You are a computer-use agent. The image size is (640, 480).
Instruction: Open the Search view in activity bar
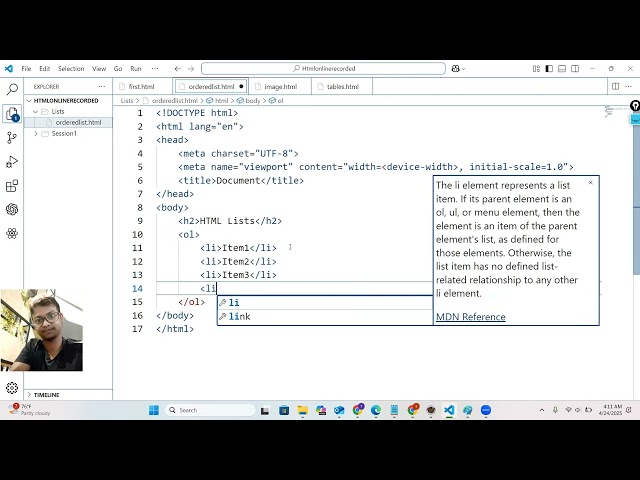point(12,89)
